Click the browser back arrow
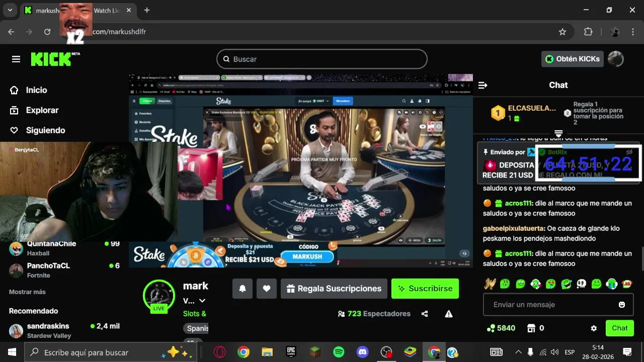 coord(11,32)
